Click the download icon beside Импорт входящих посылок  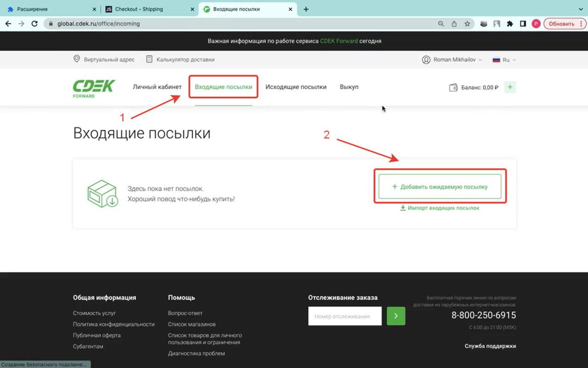403,208
